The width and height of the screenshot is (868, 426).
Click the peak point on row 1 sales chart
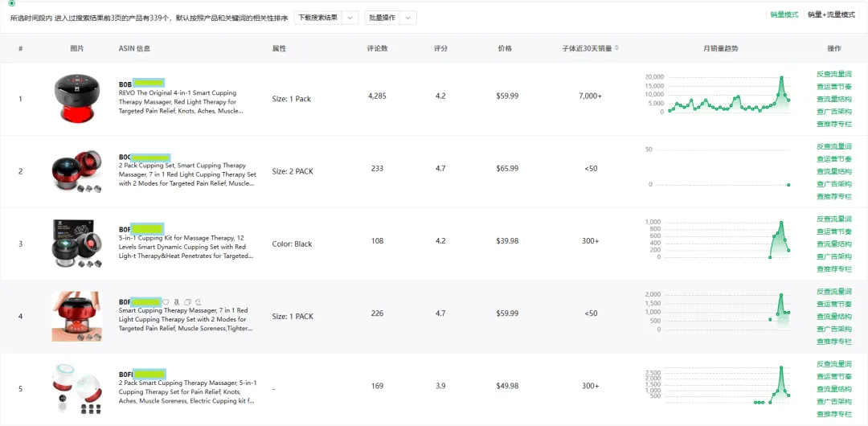click(x=781, y=77)
